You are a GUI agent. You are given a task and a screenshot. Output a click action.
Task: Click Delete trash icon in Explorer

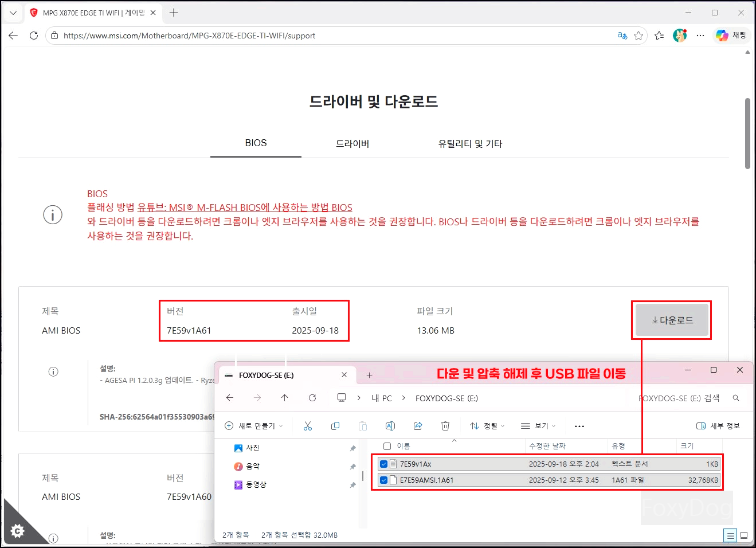445,426
